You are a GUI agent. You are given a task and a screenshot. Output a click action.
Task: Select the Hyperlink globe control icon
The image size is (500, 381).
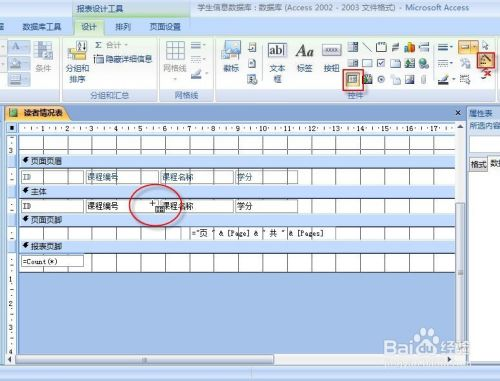coord(424,63)
